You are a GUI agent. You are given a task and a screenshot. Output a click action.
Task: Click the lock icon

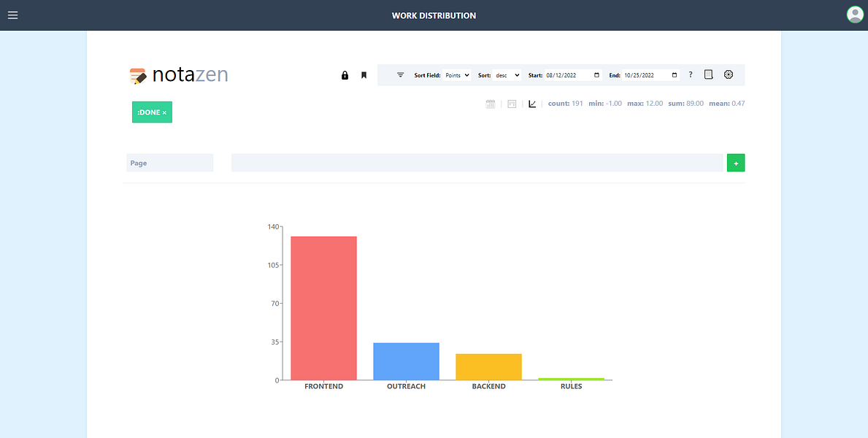345,75
